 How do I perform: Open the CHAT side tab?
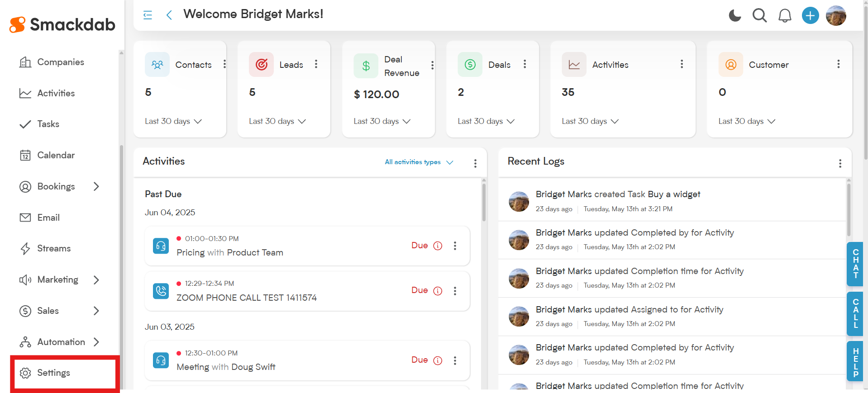tap(855, 264)
